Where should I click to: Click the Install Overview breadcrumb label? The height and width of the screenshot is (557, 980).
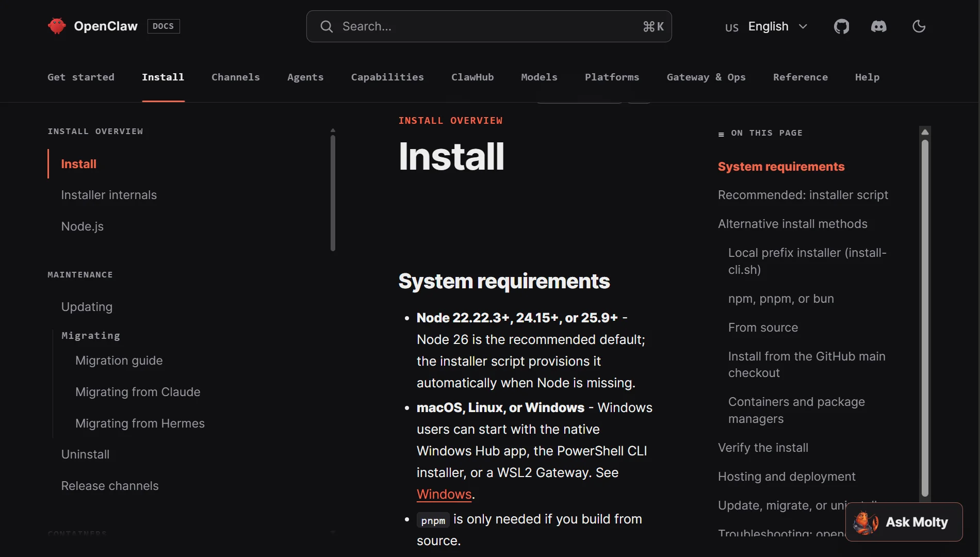tap(450, 121)
